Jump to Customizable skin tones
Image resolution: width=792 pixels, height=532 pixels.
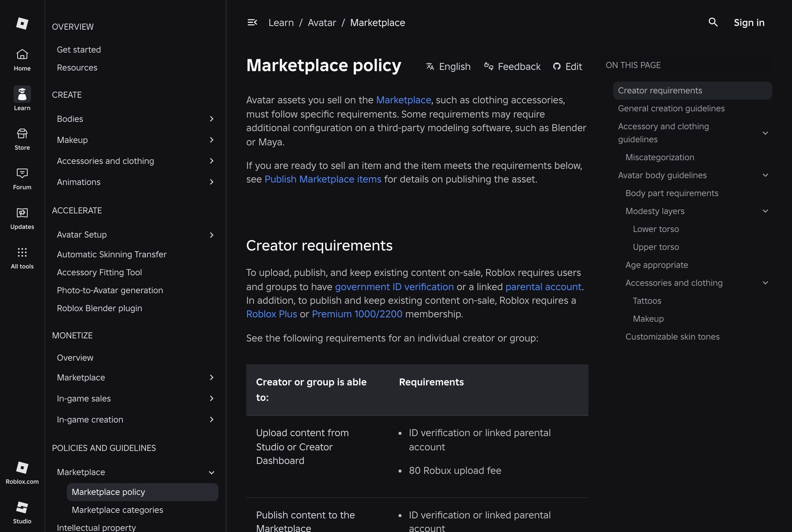[x=672, y=337]
